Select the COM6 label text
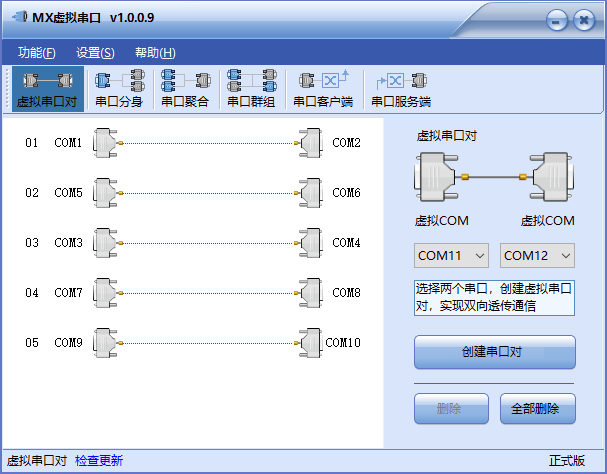The height and width of the screenshot is (474, 607). [x=346, y=193]
